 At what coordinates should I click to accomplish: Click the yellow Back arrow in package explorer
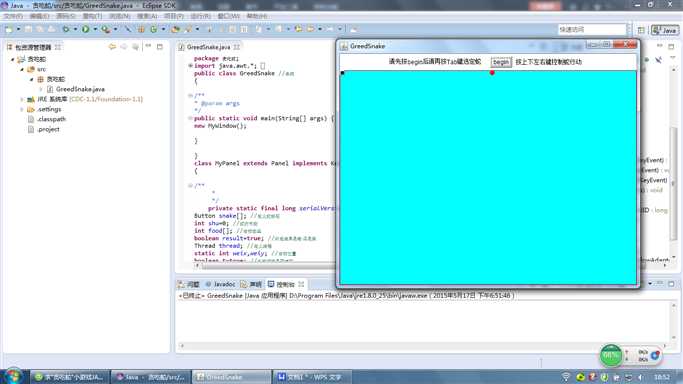click(112, 47)
